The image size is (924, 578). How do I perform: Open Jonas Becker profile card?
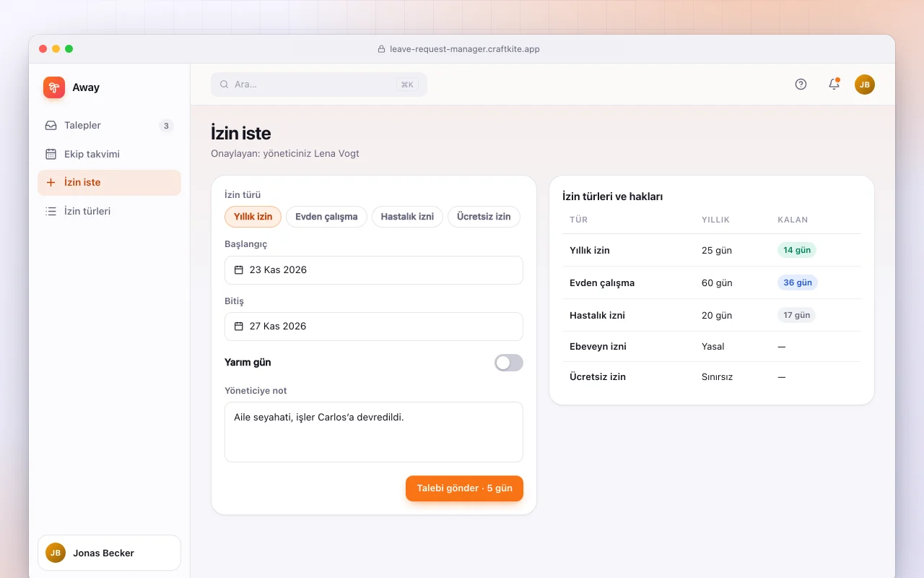(x=109, y=553)
